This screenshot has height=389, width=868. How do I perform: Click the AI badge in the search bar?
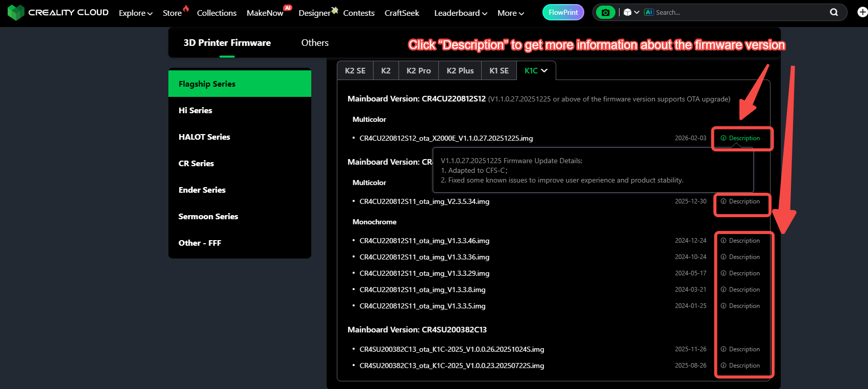click(x=649, y=12)
